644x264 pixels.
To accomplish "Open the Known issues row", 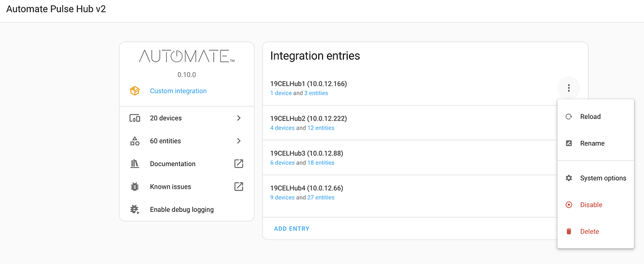I will click(187, 187).
